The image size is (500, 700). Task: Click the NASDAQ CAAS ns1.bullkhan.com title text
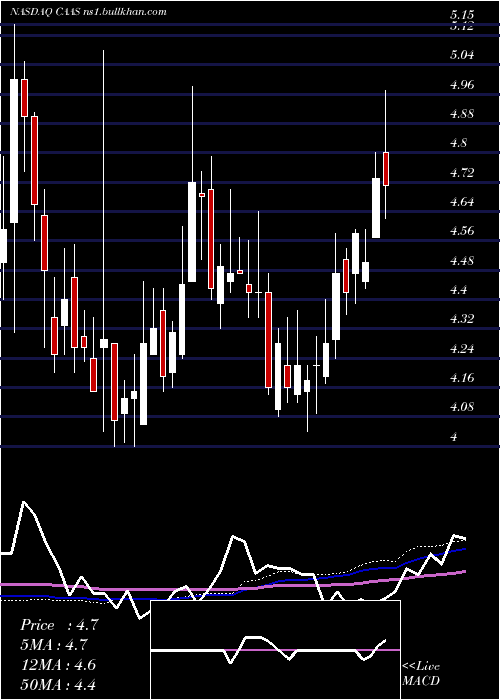(x=88, y=12)
